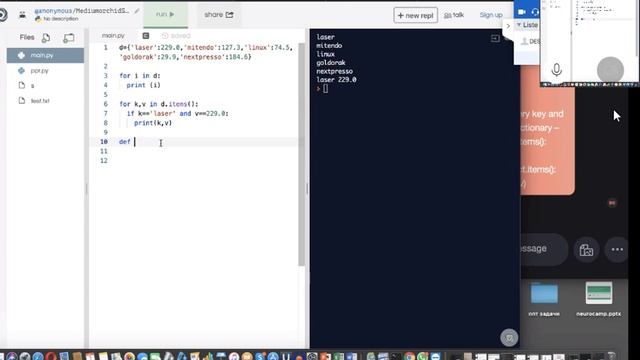Switch to the main.py editor tab
Screen dimensions: 640x360
[113, 36]
